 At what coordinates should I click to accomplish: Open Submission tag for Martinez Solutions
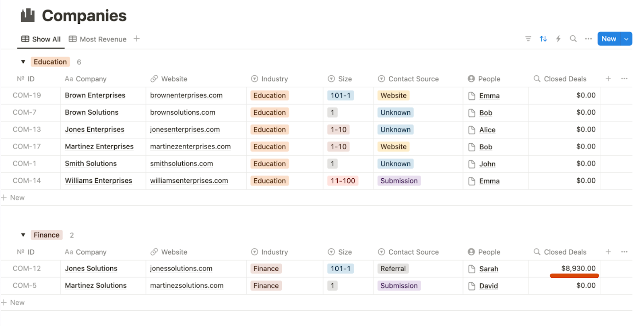(399, 286)
